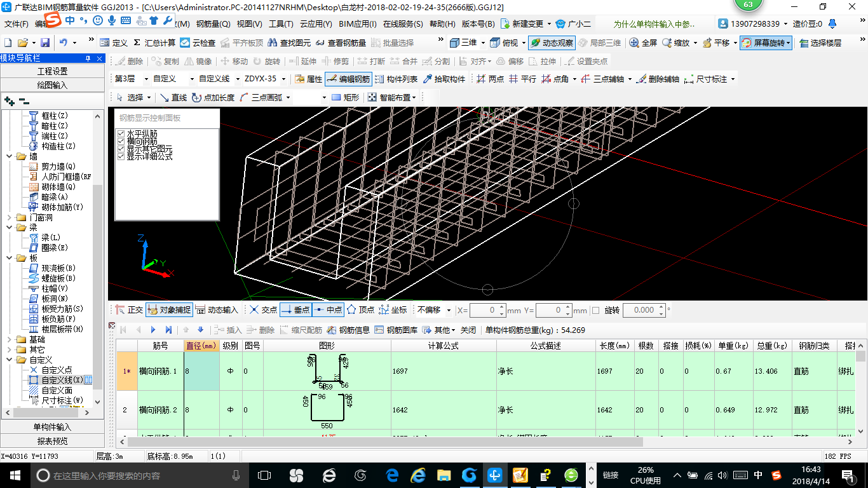Toggle 编辑钢筋 edit rebar tool
868x488 pixels.
click(x=348, y=79)
